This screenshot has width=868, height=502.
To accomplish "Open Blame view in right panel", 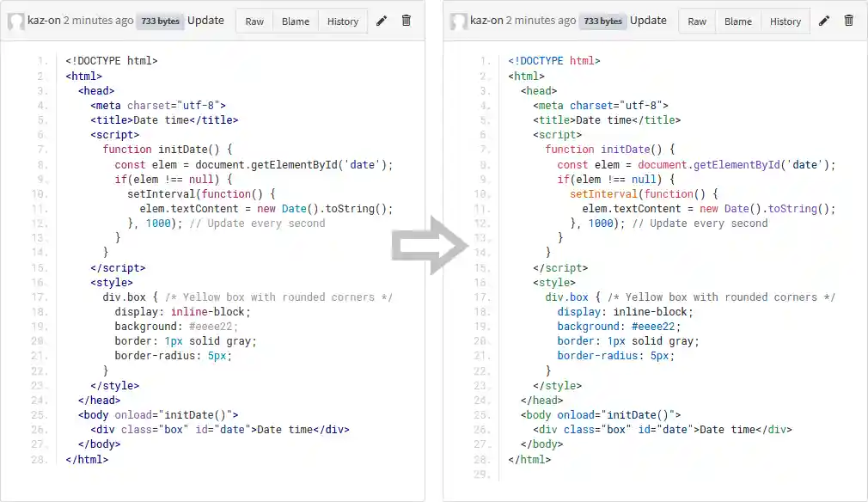I will [738, 21].
